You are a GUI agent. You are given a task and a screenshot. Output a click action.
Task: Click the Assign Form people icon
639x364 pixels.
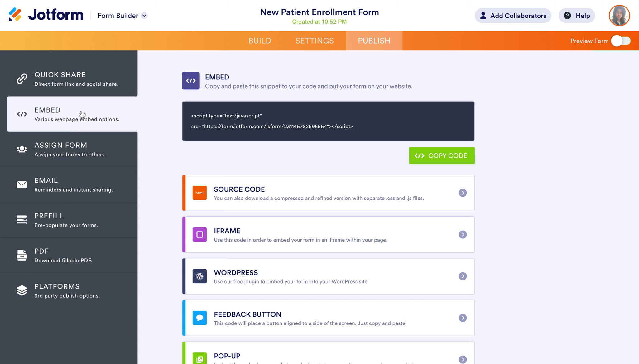pos(22,149)
